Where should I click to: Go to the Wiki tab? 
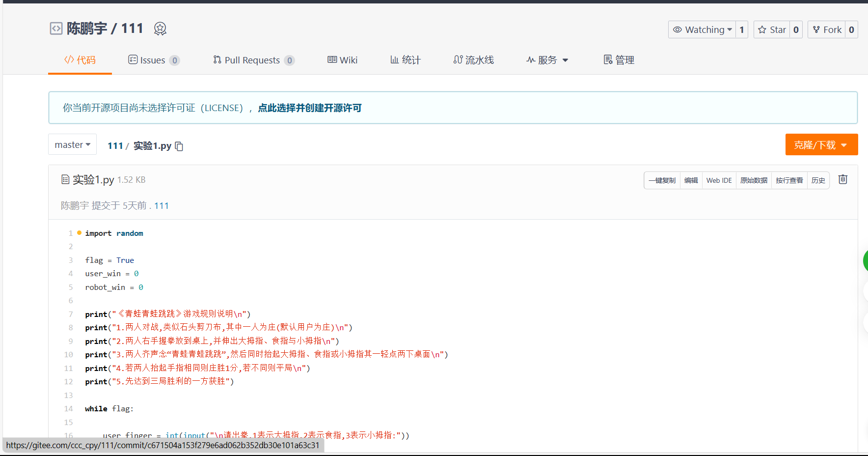(x=343, y=60)
